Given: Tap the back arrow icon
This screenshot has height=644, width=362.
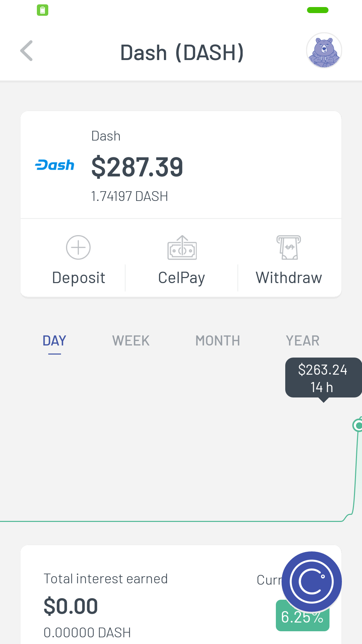Looking at the screenshot, I should [x=26, y=51].
